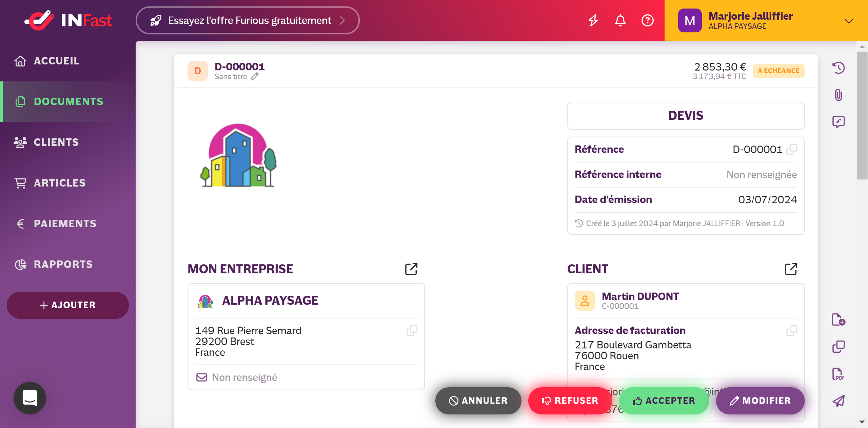Image resolution: width=868 pixels, height=428 pixels.
Task: Open the Furious offer banner chevron
Action: 342,20
